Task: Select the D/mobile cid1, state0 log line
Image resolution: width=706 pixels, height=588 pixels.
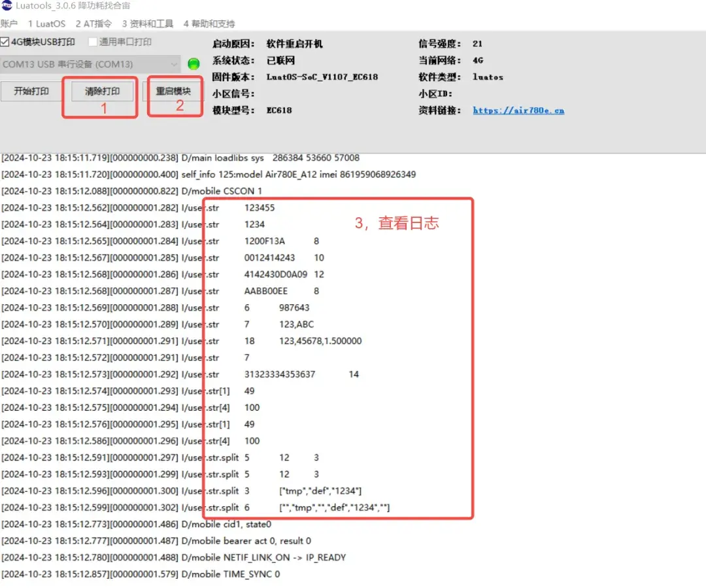Action: [x=137, y=525]
